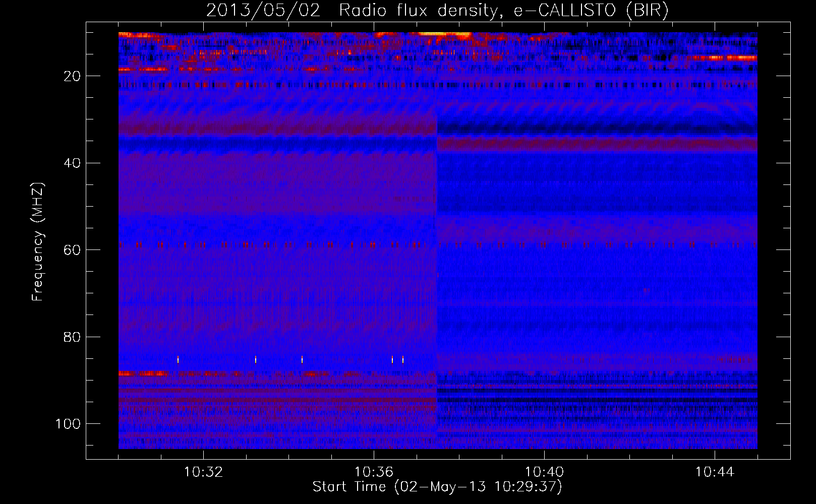
Task: Click the 10:36 time tick label
Action: point(374,472)
